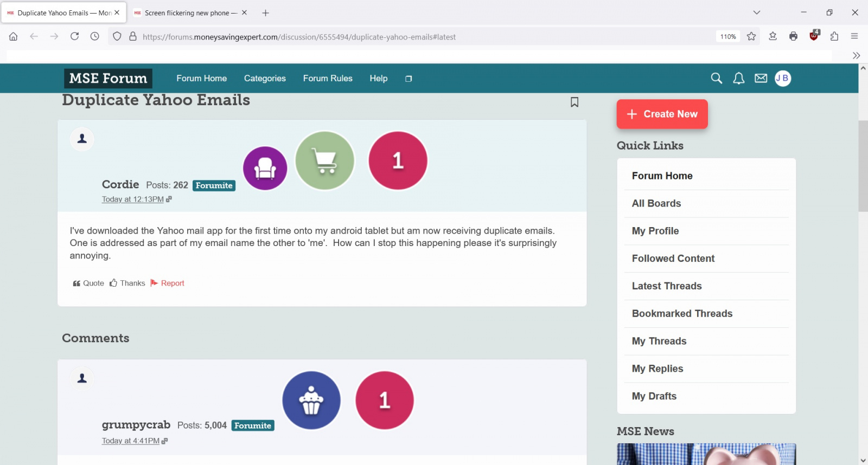Click the scrollbar down arrow
The image size is (868, 465).
click(863, 460)
